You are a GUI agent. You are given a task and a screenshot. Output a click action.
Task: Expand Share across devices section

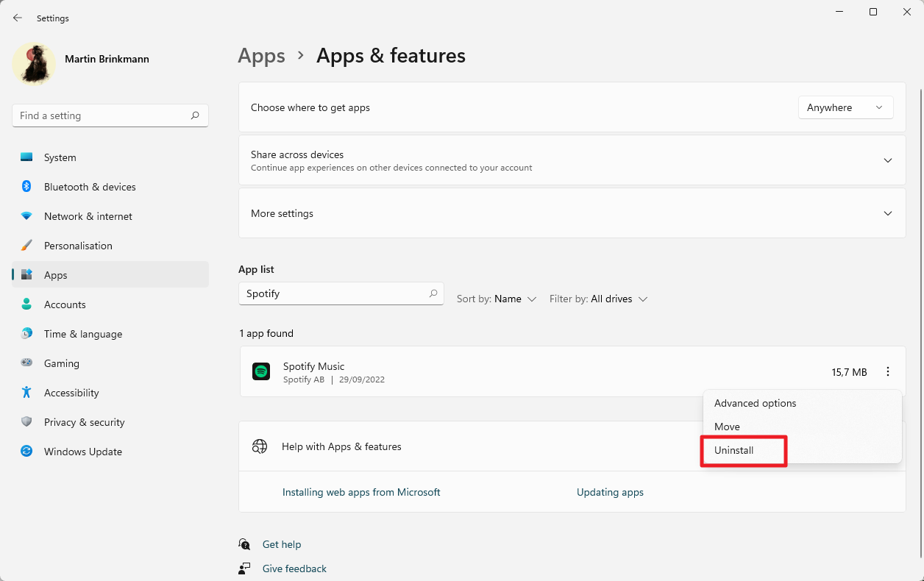click(x=572, y=160)
